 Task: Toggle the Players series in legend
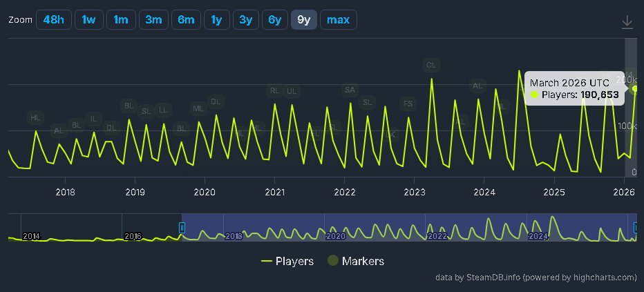tap(287, 261)
